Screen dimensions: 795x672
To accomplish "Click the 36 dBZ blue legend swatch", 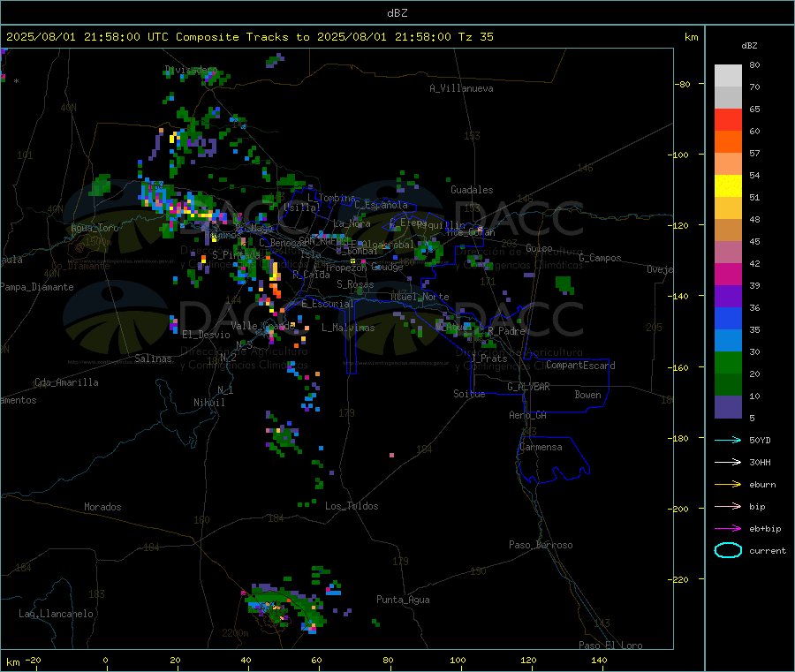I will [728, 318].
